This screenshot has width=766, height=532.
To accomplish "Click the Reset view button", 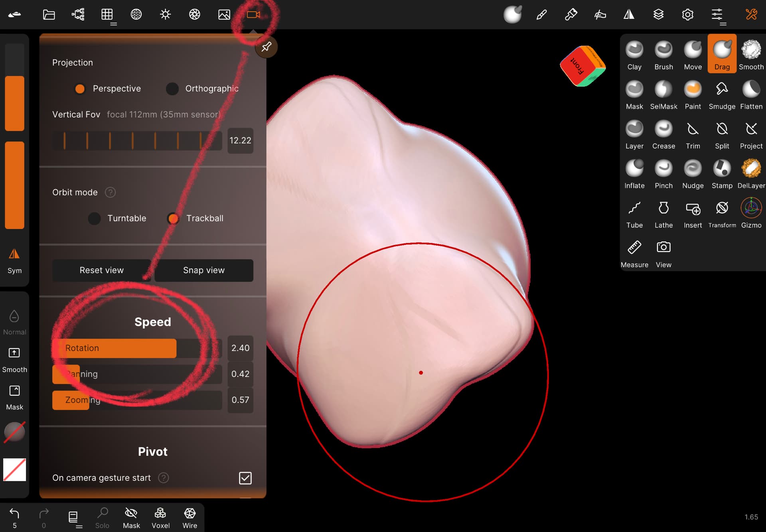I will point(101,270).
